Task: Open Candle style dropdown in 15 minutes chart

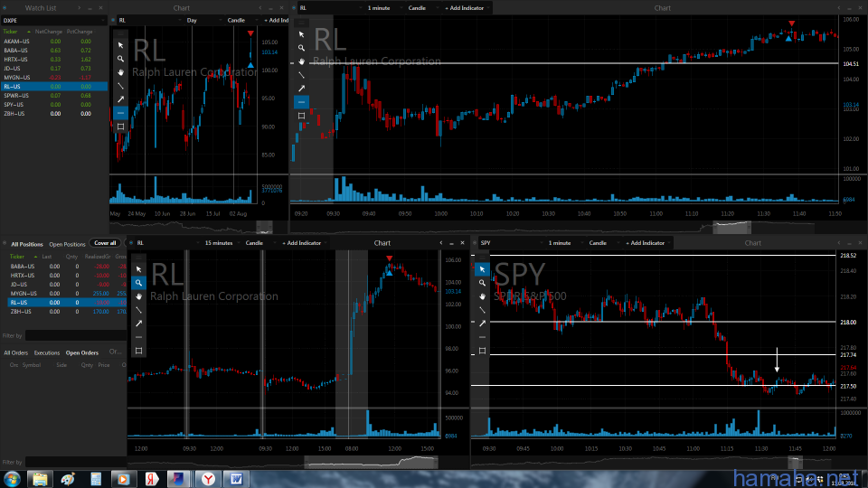Action: click(260, 243)
